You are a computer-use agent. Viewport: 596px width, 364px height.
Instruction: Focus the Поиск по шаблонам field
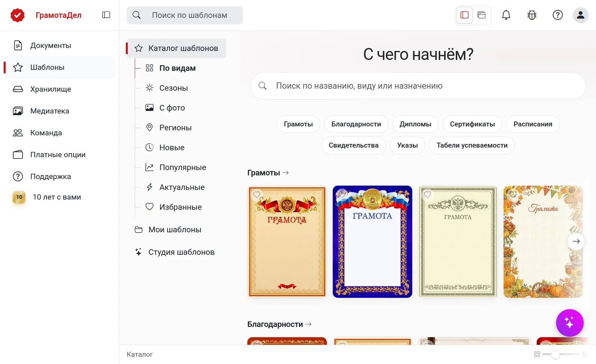185,15
